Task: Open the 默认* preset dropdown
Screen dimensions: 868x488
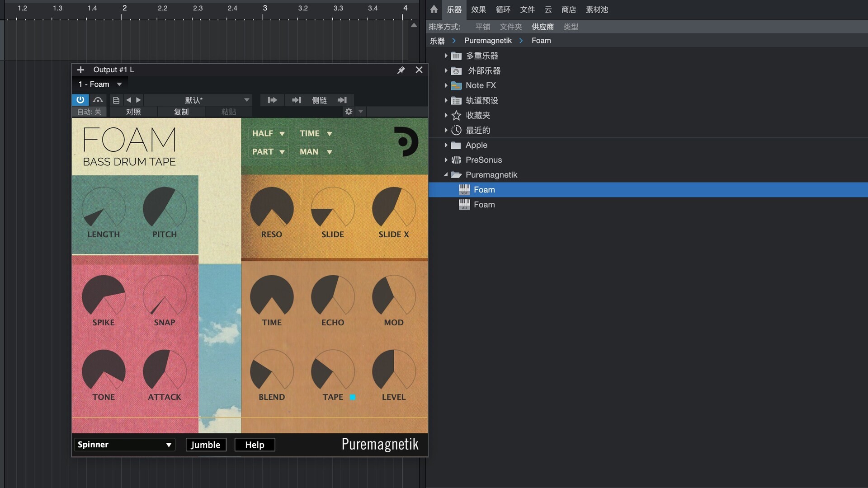Action: 198,100
